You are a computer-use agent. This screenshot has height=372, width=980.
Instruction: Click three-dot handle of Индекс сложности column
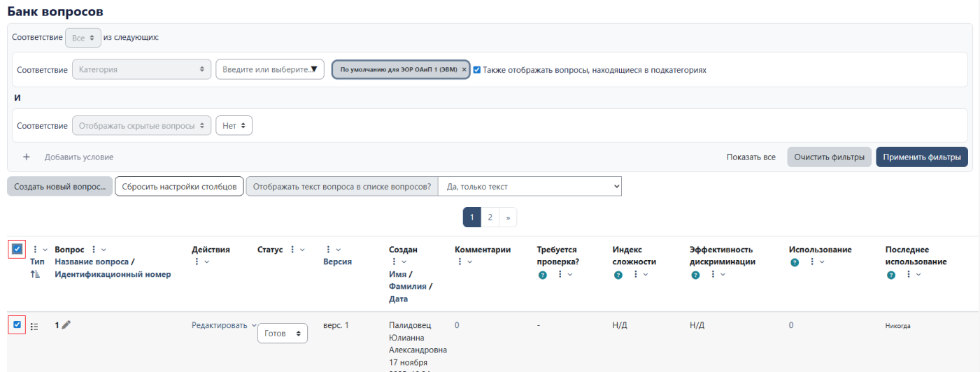pos(636,275)
